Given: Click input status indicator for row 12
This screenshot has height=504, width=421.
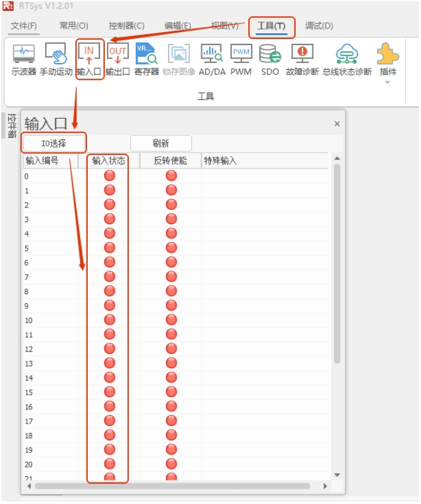Looking at the screenshot, I should coord(109,349).
